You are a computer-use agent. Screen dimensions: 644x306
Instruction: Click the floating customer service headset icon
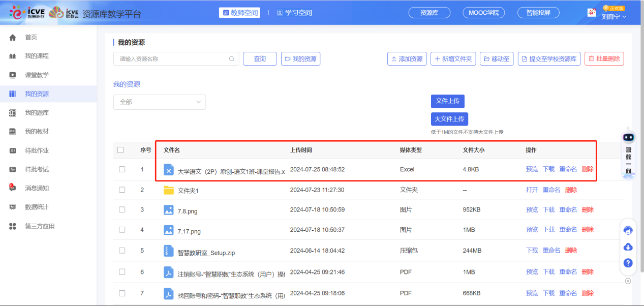pyautogui.click(x=628, y=230)
